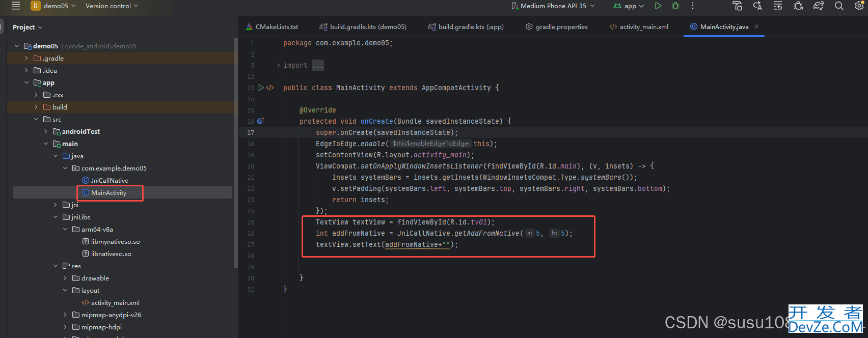
Task: Expand the jni folder
Action: point(56,205)
